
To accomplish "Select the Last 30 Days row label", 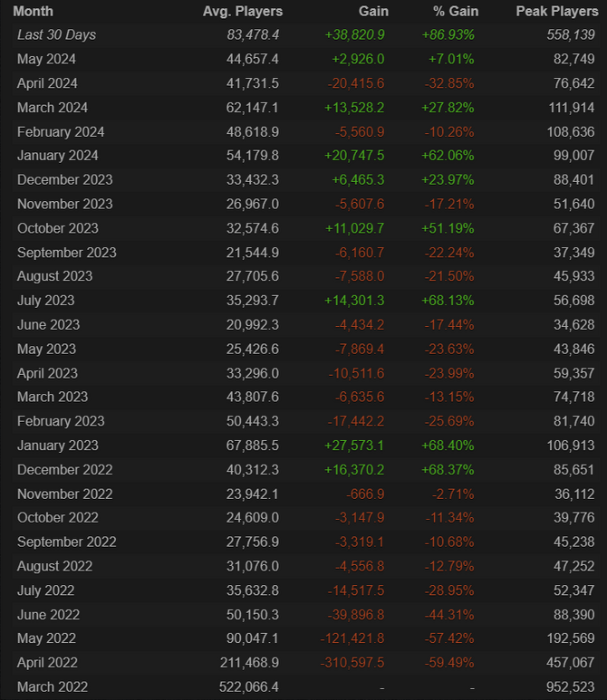I will pyautogui.click(x=56, y=34).
